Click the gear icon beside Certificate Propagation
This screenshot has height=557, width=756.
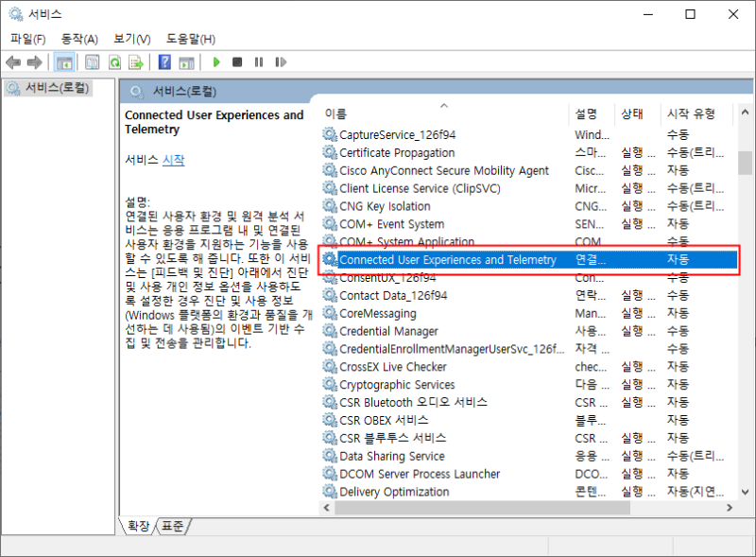click(x=330, y=152)
